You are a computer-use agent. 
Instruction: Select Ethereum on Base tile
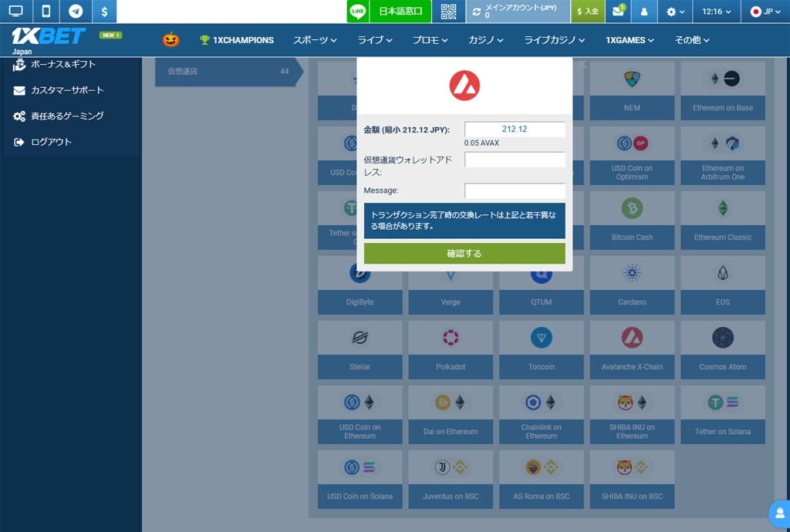[722, 91]
